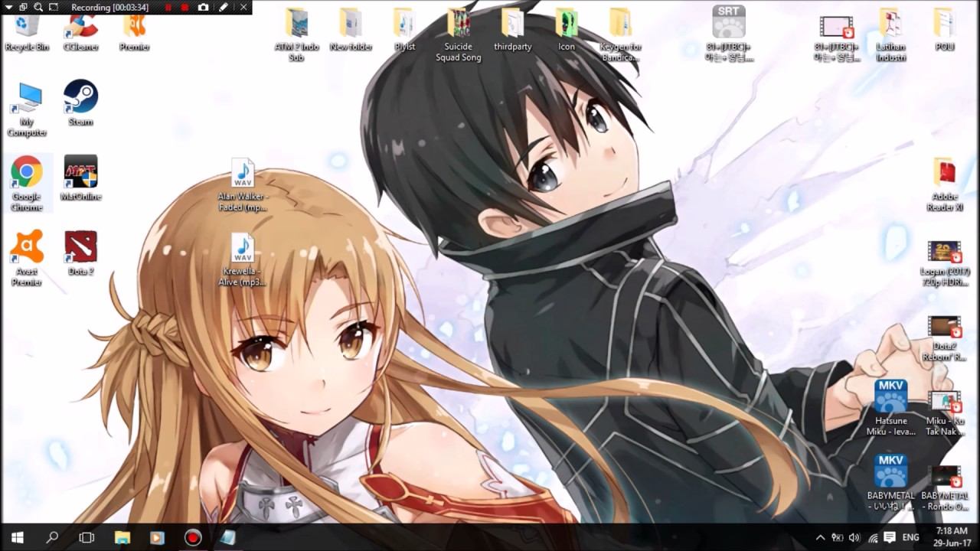Select the Recycle Bin desktop icon

click(27, 31)
